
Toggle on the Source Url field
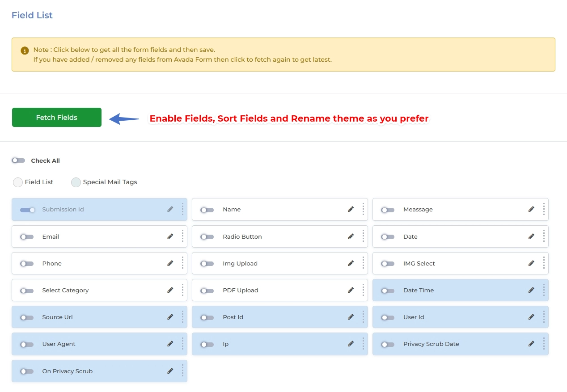coord(27,317)
